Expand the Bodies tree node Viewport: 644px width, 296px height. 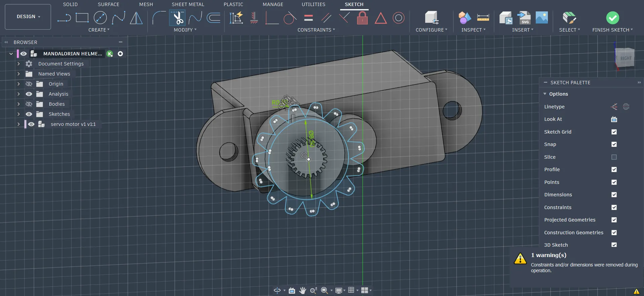(x=18, y=104)
